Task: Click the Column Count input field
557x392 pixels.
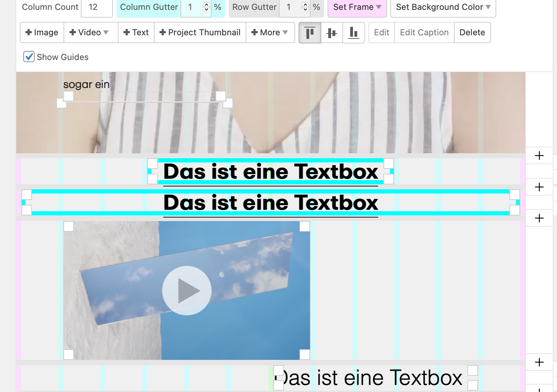Action: point(96,7)
